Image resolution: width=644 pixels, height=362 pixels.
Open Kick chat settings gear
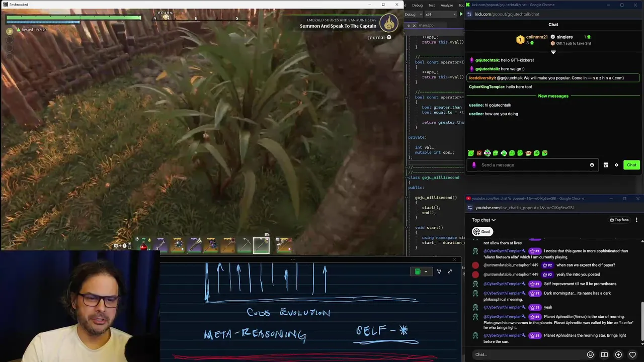616,165
